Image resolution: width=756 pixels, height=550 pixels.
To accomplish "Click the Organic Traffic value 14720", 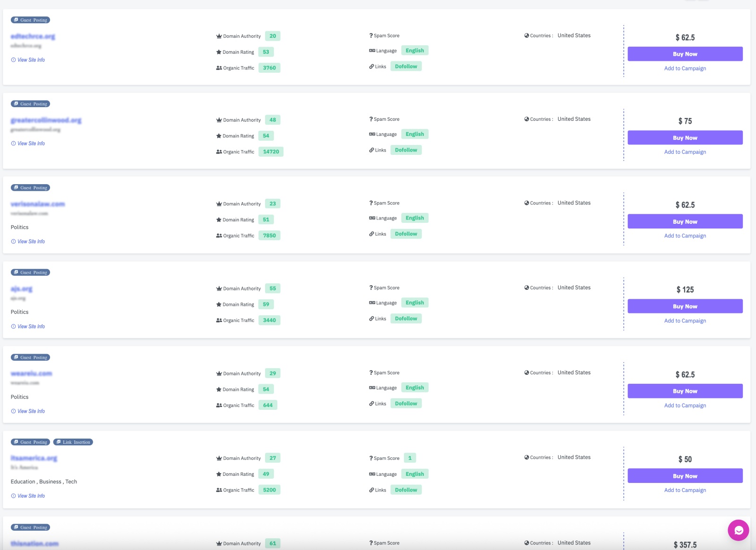I will coord(271,152).
